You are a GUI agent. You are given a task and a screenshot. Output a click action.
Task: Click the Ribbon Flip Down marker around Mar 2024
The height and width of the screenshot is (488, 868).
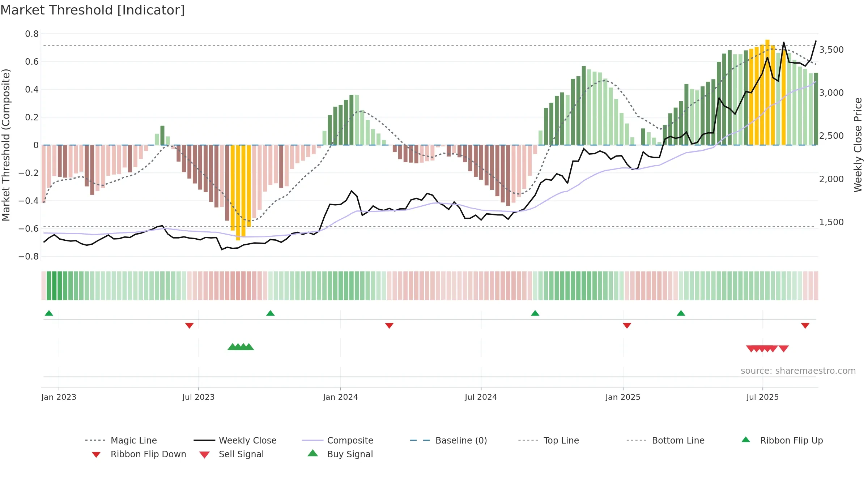(x=389, y=326)
